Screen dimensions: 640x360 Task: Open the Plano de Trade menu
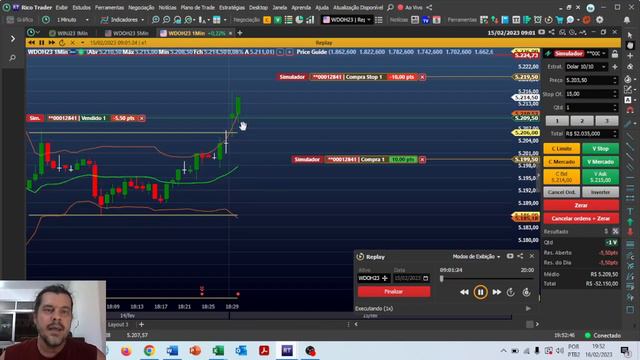[197, 7]
